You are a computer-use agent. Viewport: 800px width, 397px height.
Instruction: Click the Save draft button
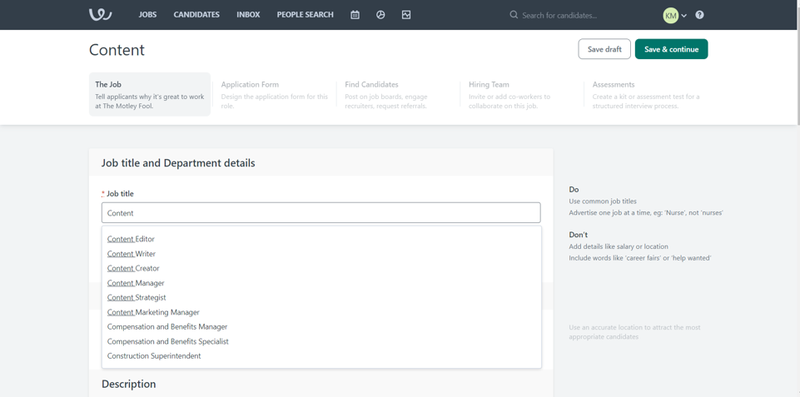[x=605, y=49]
